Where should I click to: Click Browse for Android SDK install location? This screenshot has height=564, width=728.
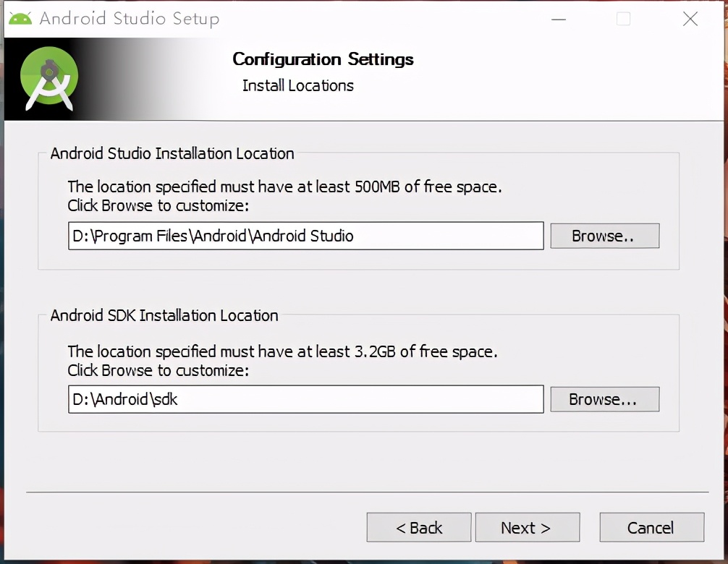[x=604, y=399]
